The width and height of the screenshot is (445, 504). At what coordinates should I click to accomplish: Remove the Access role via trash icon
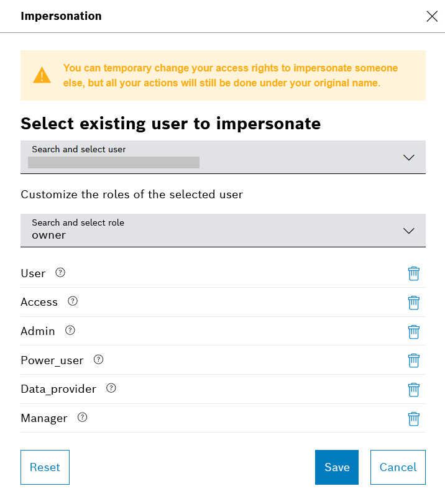(x=413, y=303)
